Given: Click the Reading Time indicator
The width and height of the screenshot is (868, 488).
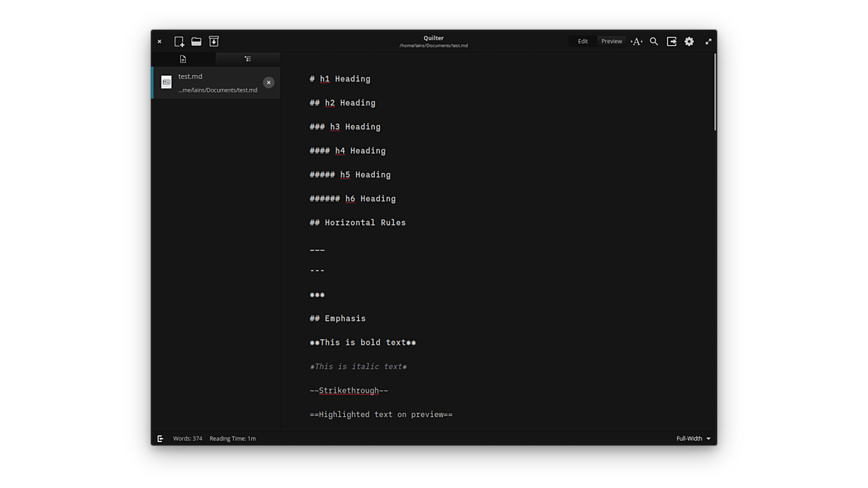Looking at the screenshot, I should pos(232,439).
